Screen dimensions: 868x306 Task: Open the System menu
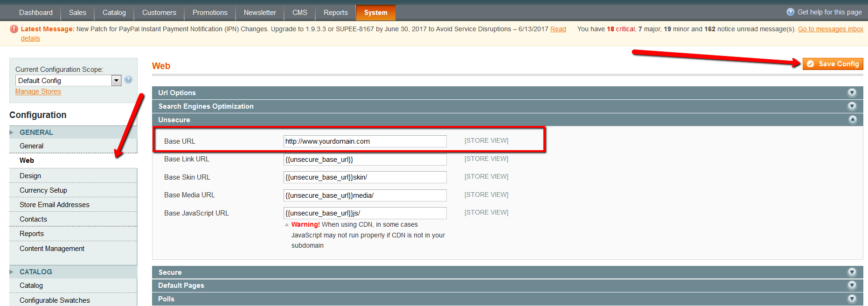(376, 13)
